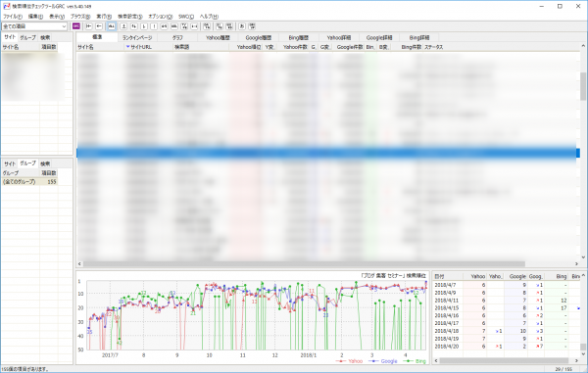Image resolution: width=588 pixels, height=373 pixels.
Task: Click the Google legend entry below the graph
Action: (383, 361)
